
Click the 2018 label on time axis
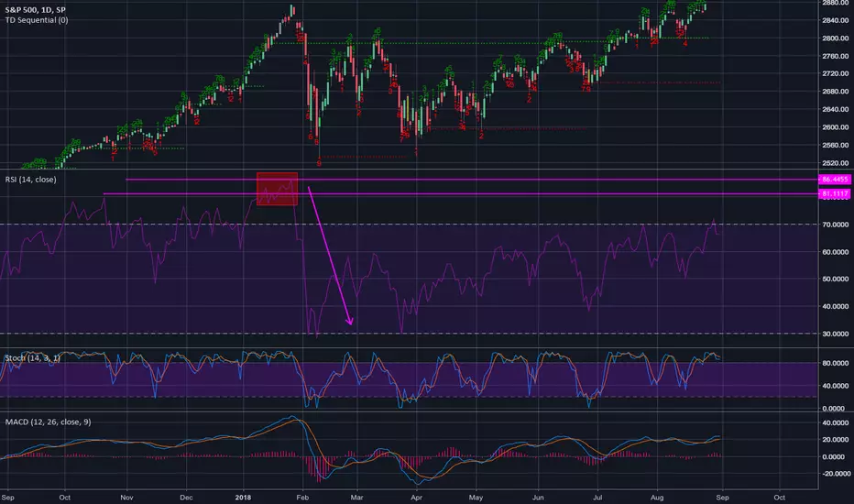point(243,497)
